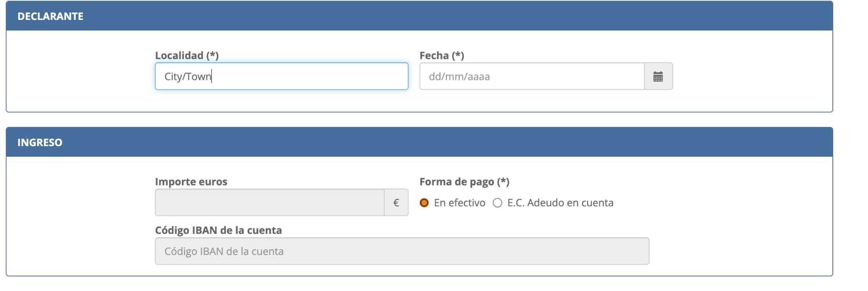868x291 pixels.
Task: Click the Fecha (*) field label
Action: [442, 55]
